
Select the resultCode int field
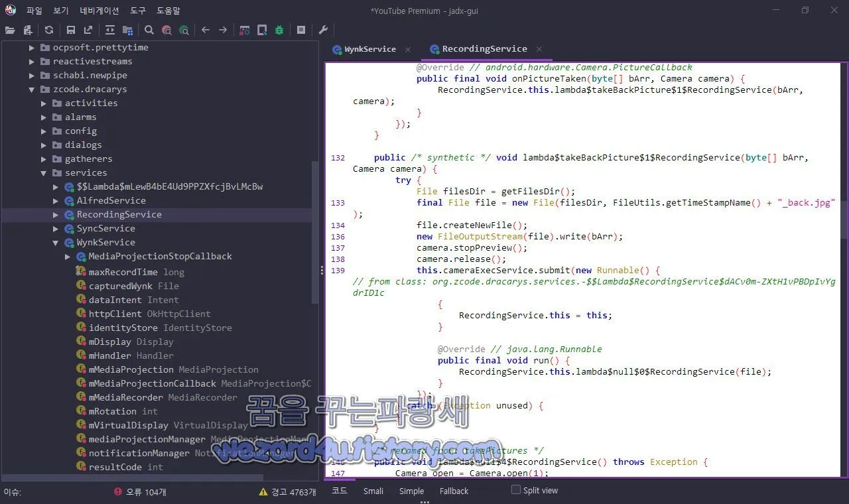pyautogui.click(x=126, y=468)
